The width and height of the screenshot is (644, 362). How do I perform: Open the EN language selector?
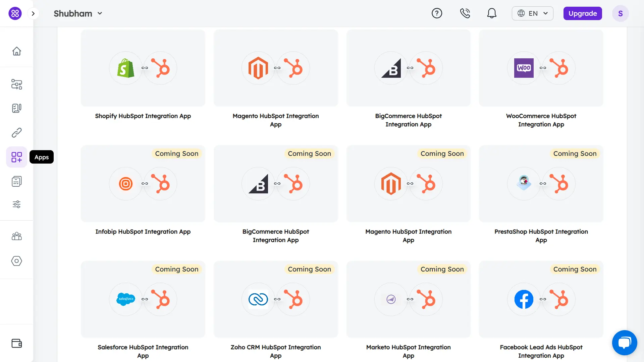point(532,13)
